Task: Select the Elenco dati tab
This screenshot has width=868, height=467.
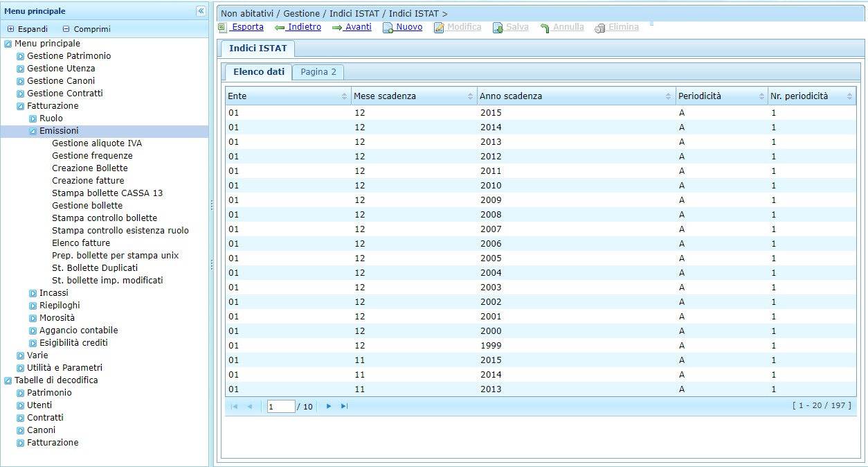Action: 258,72
